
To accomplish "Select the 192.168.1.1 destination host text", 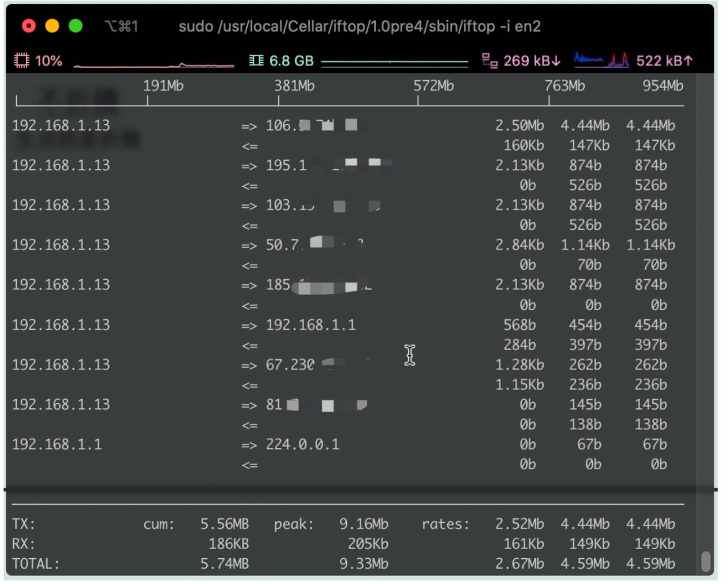I will click(x=310, y=325).
